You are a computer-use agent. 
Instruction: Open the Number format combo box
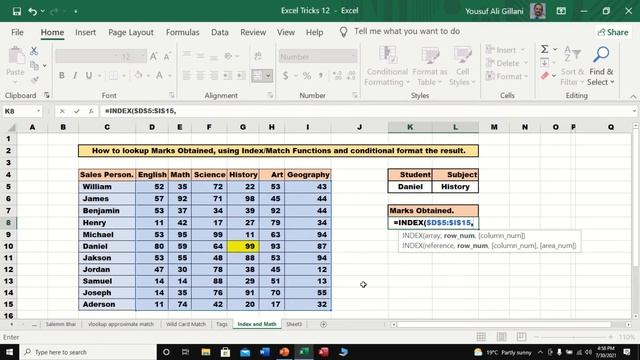click(318, 56)
